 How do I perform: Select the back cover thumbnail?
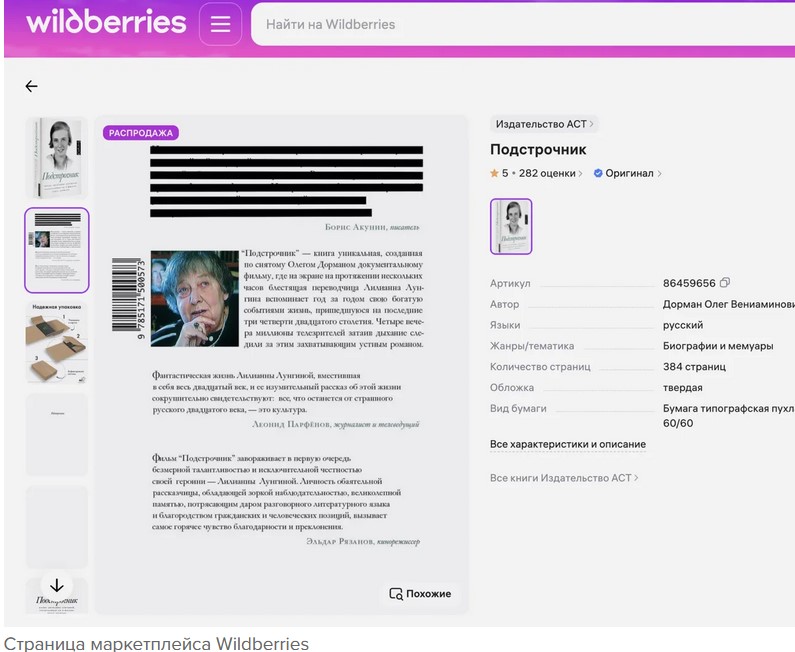(57, 250)
